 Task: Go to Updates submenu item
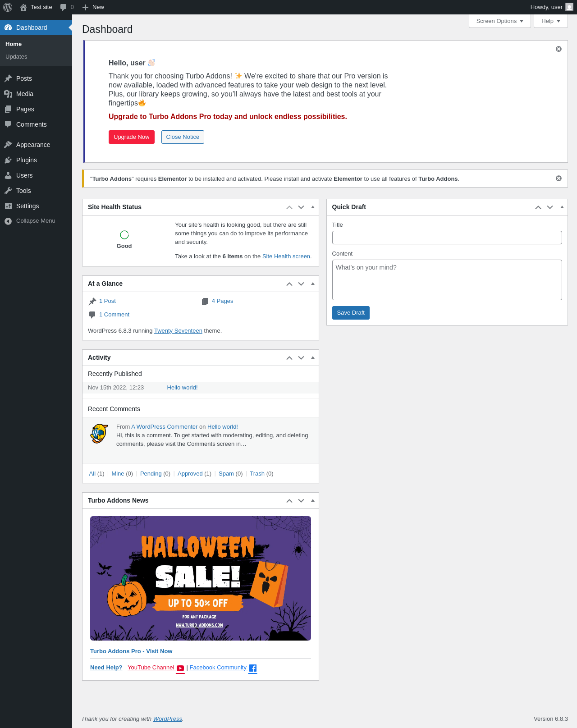(x=16, y=57)
